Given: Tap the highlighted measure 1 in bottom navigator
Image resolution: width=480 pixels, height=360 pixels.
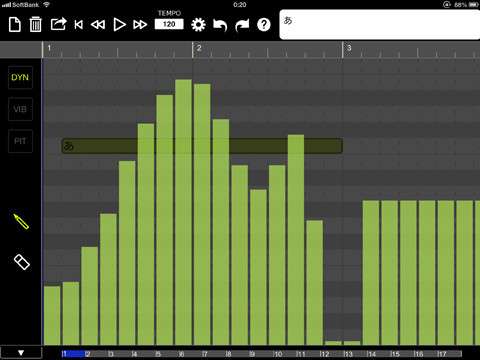Looking at the screenshot, I should pyautogui.click(x=74, y=354).
